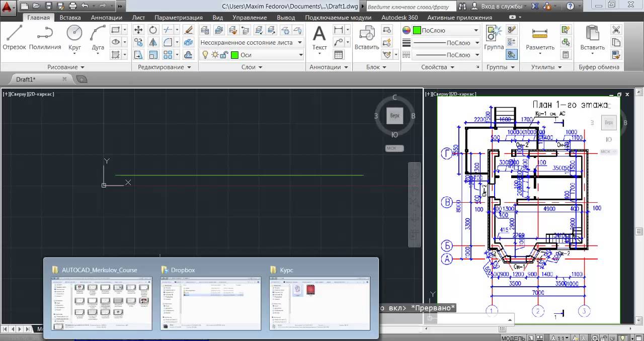Image resolution: width=644 pixels, height=341 pixels.
Task: Click the Rotate tool icon
Action: (x=153, y=30)
